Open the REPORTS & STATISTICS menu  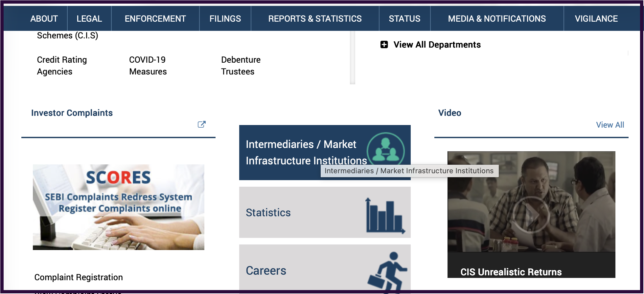pos(315,19)
